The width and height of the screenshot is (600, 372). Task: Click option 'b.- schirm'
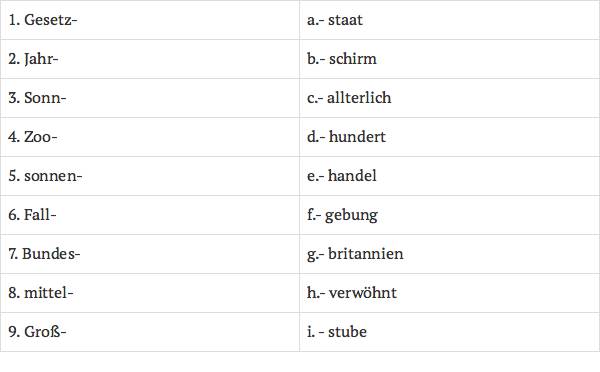coord(450,59)
